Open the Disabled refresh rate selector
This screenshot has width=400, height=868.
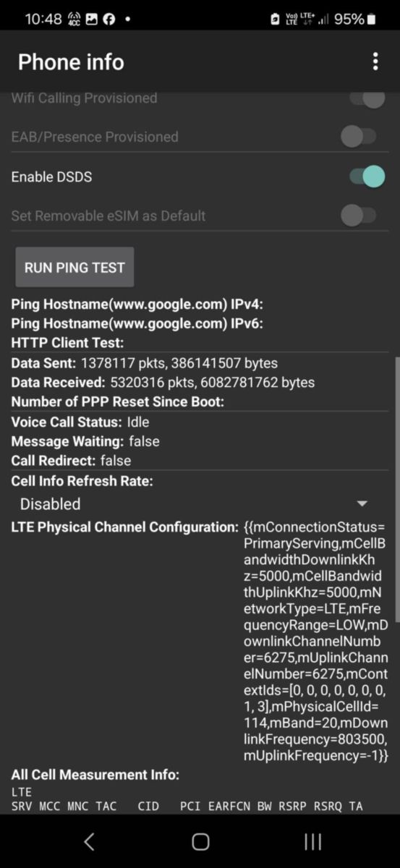pos(195,504)
